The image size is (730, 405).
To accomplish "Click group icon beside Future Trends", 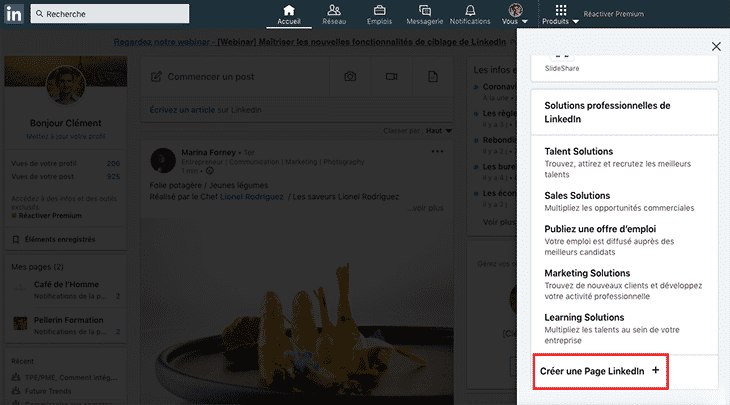I will 16,391.
